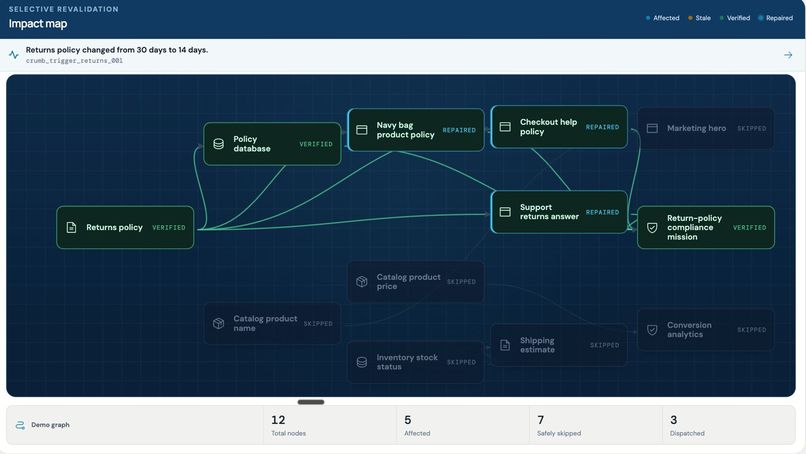Select the Inventory stock status node
The image size is (806, 454).
click(416, 362)
